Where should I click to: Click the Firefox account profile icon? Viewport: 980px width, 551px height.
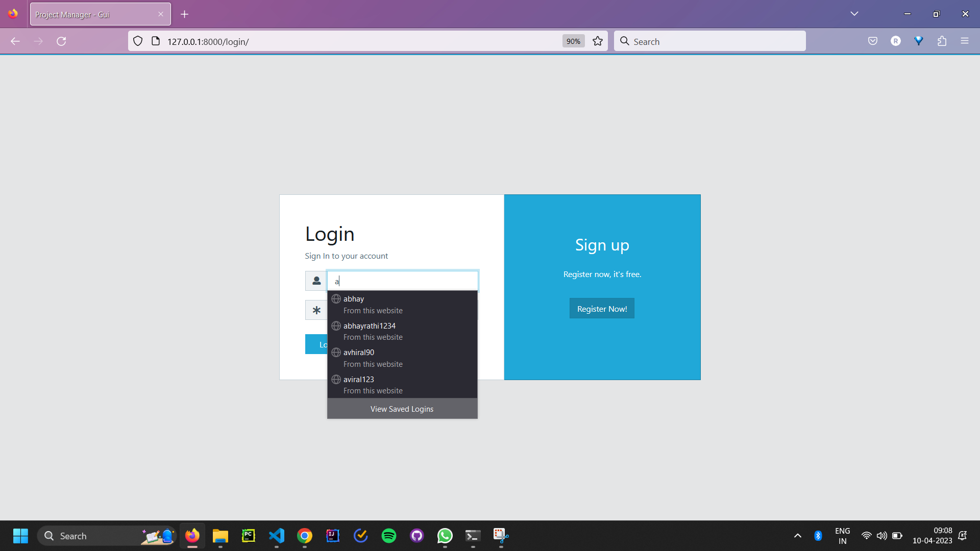pyautogui.click(x=896, y=41)
